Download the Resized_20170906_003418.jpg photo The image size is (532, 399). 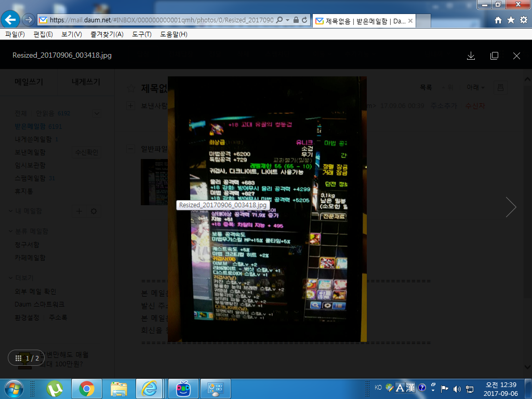click(x=471, y=56)
